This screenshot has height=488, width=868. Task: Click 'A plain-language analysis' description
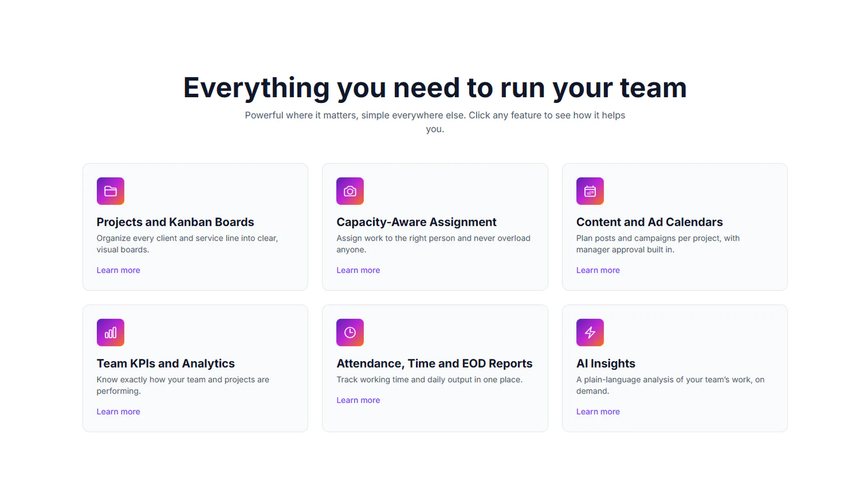[670, 385]
